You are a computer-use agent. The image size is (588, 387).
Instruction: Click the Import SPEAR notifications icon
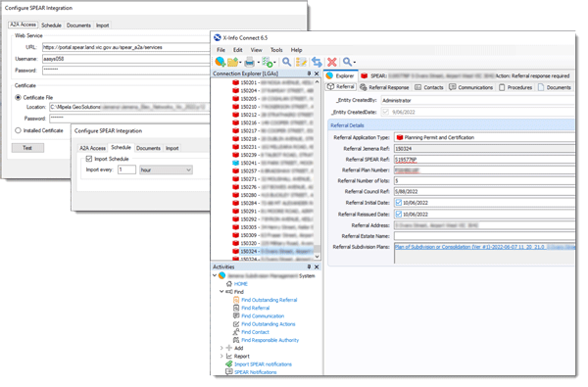228,364
